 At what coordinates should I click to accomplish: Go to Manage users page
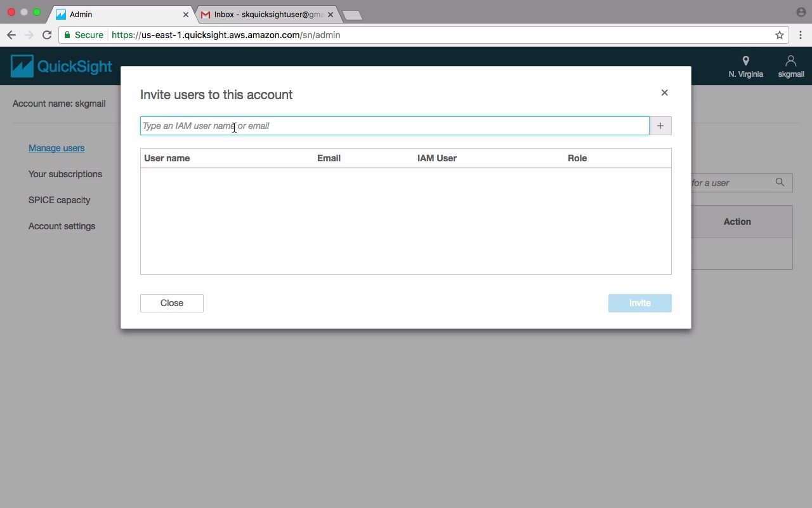56,148
